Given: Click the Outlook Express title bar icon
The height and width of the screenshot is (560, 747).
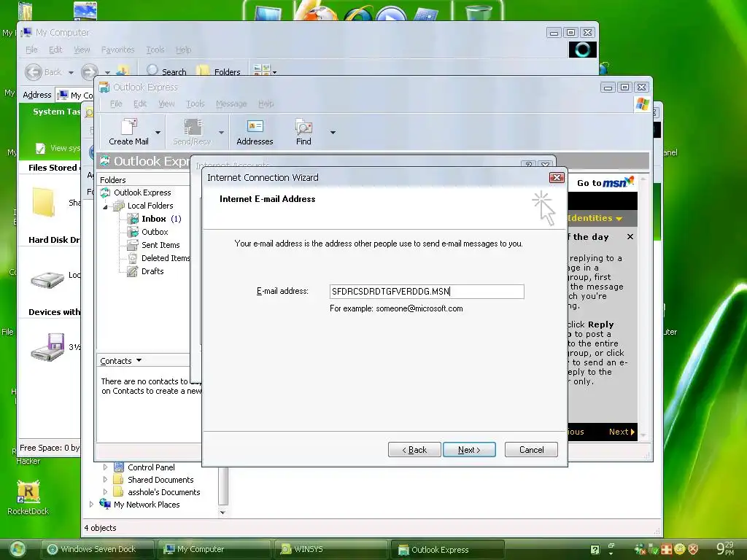Looking at the screenshot, I should pyautogui.click(x=104, y=87).
